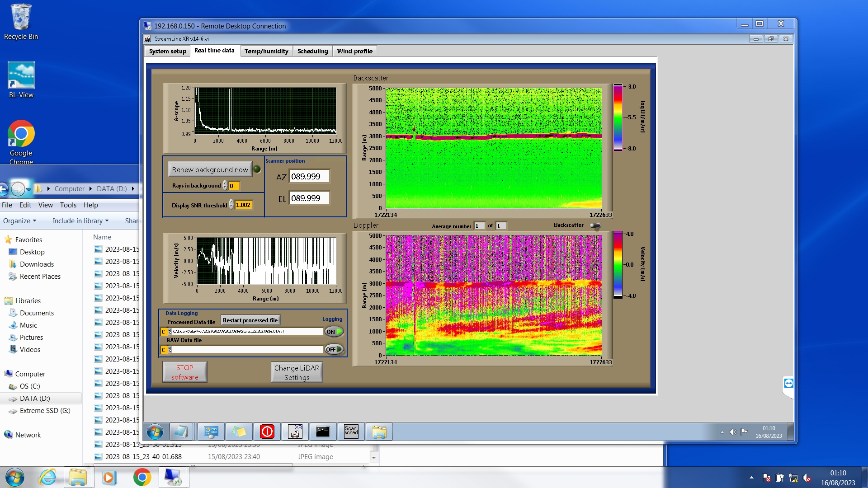Toggle RAW data file OFF switch
868x488 pixels.
coord(334,349)
